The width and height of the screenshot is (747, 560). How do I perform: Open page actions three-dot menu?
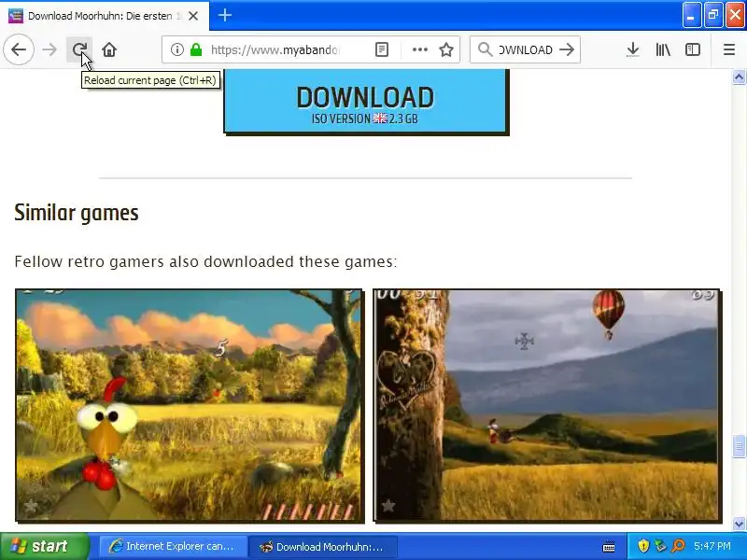(419, 49)
